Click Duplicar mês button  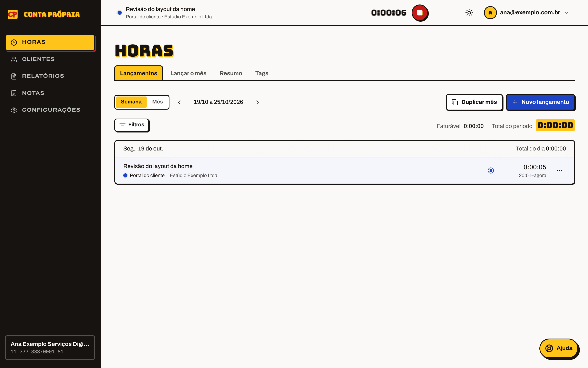[x=474, y=102]
